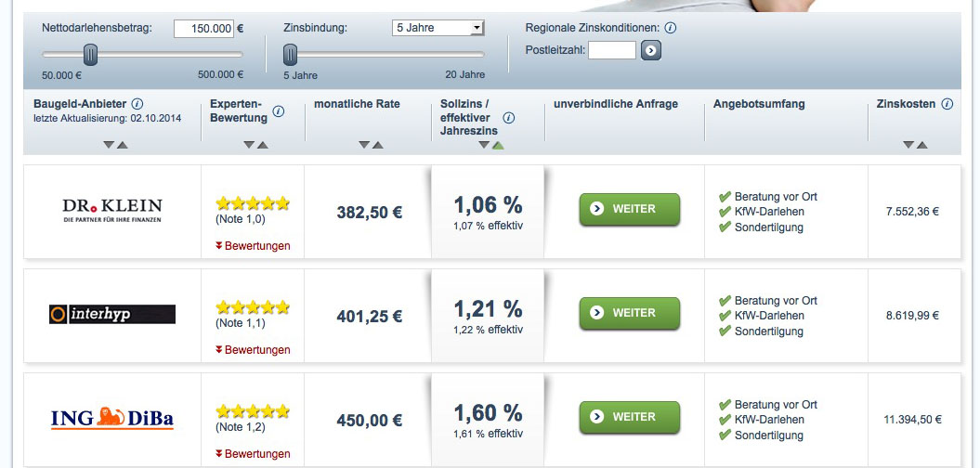Click the Zinsbindung slider handle
This screenshot has width=980, height=468.
pos(290,55)
